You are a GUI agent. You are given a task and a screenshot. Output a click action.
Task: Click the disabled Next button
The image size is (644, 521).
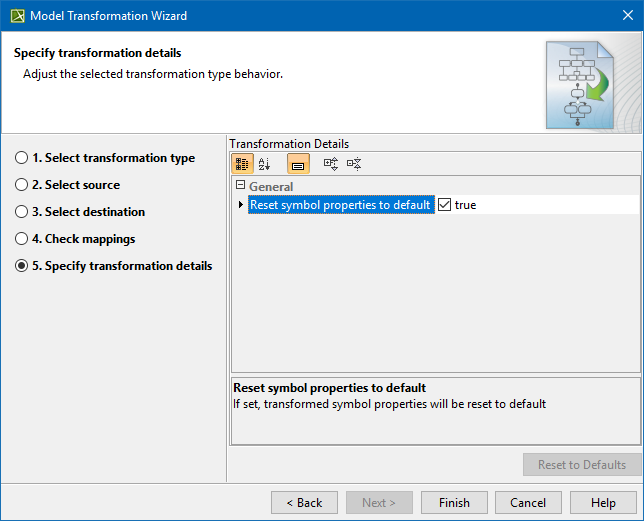click(379, 503)
